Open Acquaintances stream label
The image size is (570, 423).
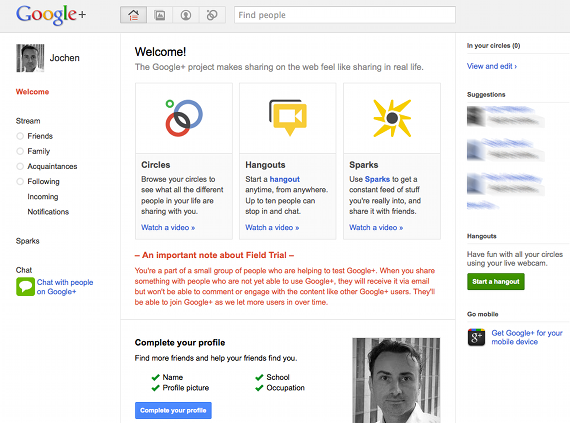pos(52,166)
